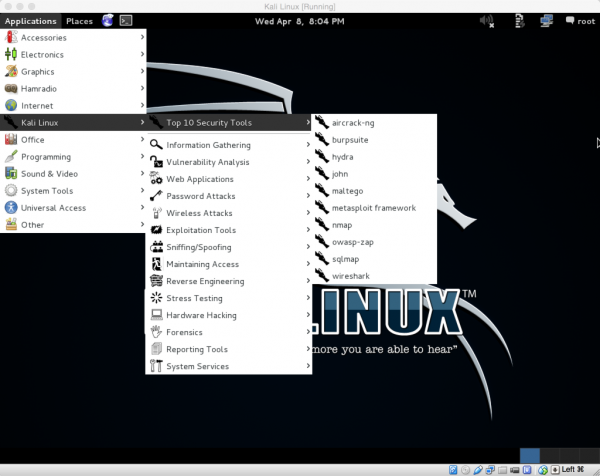Open the root user menu

click(x=580, y=21)
